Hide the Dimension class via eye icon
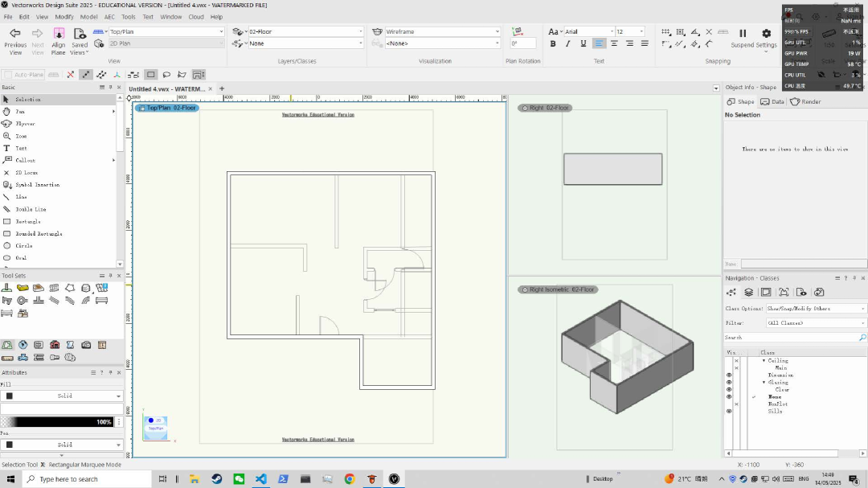 [729, 375]
